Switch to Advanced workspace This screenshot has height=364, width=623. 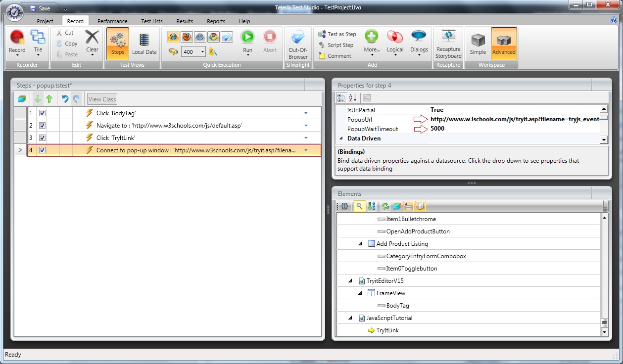point(504,44)
